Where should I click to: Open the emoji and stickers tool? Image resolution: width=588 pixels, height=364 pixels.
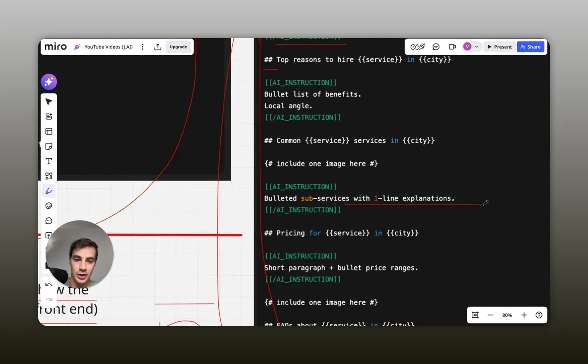pos(49,206)
